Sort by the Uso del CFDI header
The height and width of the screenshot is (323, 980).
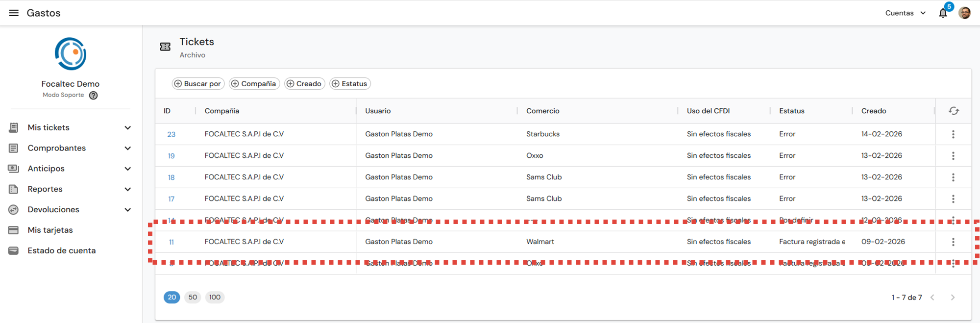point(708,111)
